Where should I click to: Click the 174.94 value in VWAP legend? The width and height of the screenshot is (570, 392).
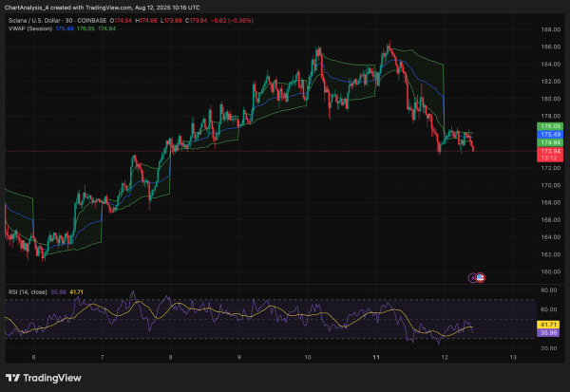[x=106, y=28]
